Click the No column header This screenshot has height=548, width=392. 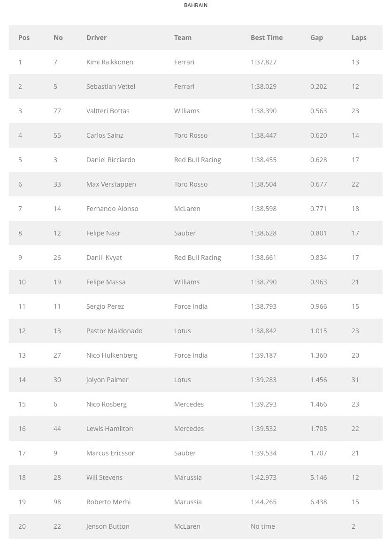pyautogui.click(x=58, y=38)
